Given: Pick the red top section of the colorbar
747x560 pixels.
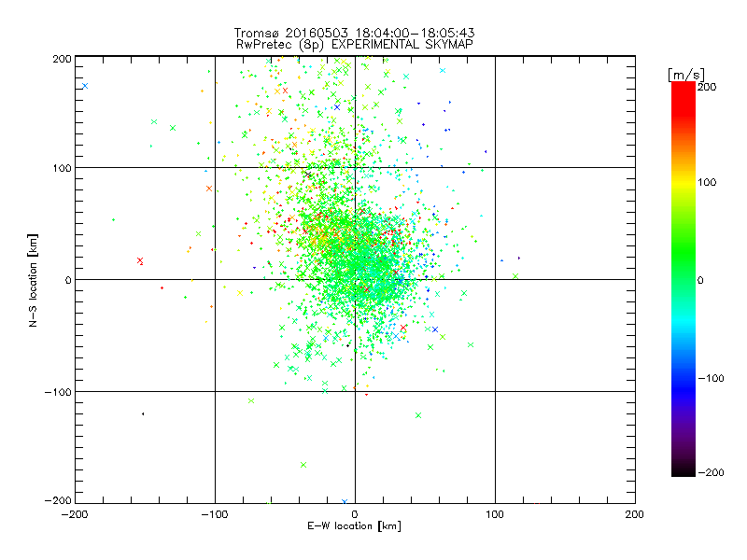Looking at the screenshot, I should pyautogui.click(x=684, y=98).
